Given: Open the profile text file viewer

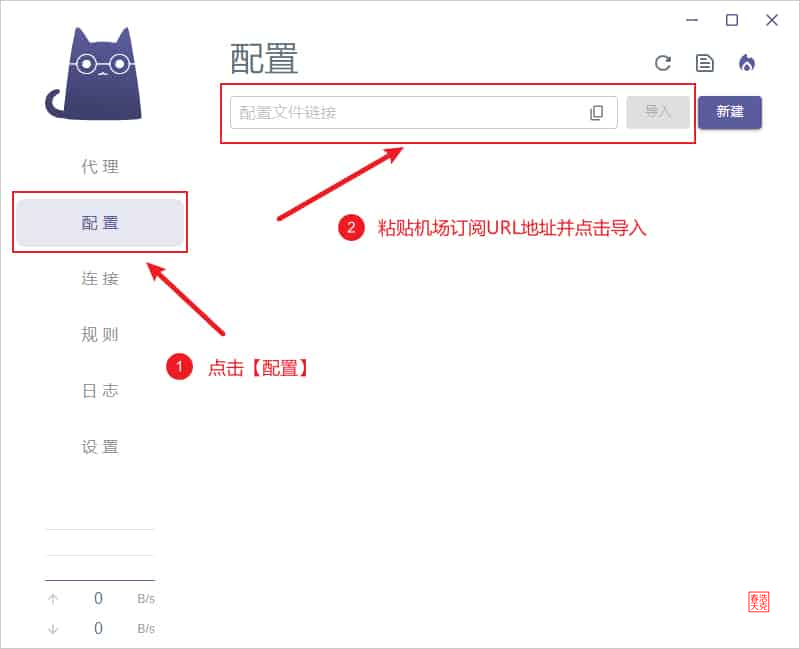Looking at the screenshot, I should 705,62.
